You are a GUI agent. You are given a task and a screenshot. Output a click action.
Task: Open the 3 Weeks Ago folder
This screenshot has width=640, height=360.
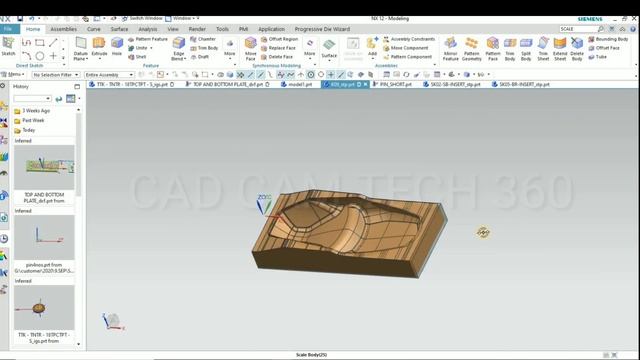(32, 111)
